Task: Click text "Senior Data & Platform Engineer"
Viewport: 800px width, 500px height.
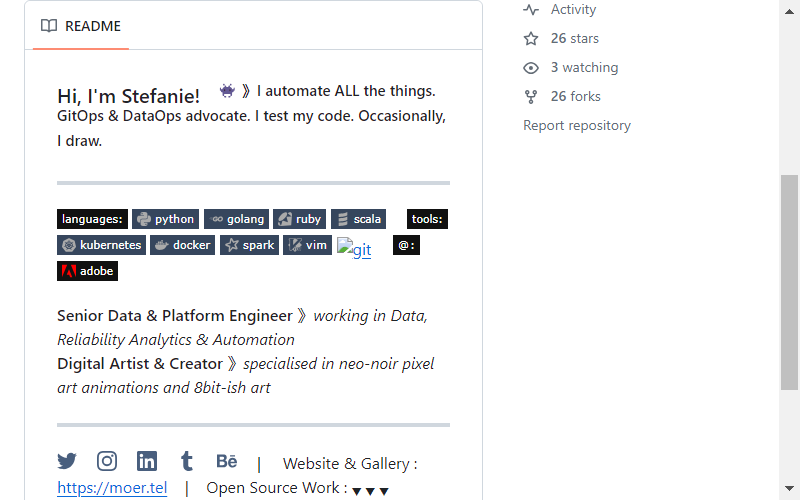Action: click(x=175, y=316)
